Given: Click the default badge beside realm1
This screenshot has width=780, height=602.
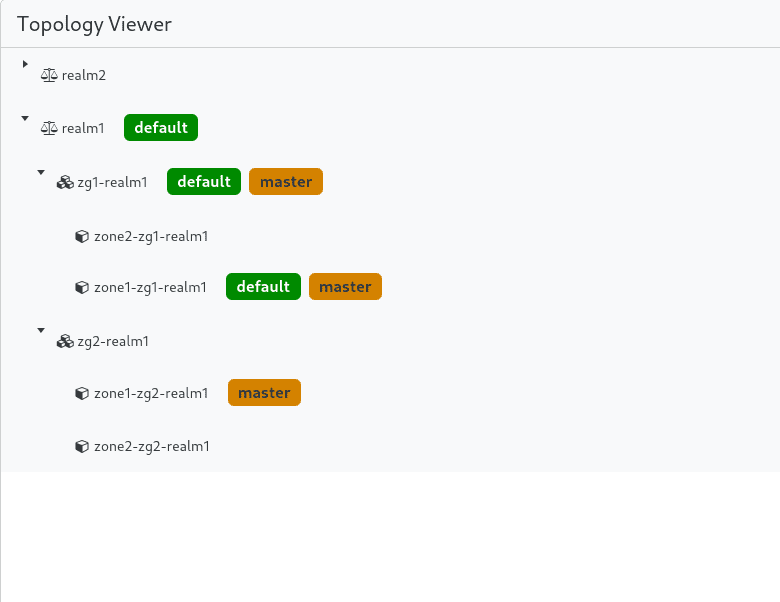Looking at the screenshot, I should tap(161, 128).
